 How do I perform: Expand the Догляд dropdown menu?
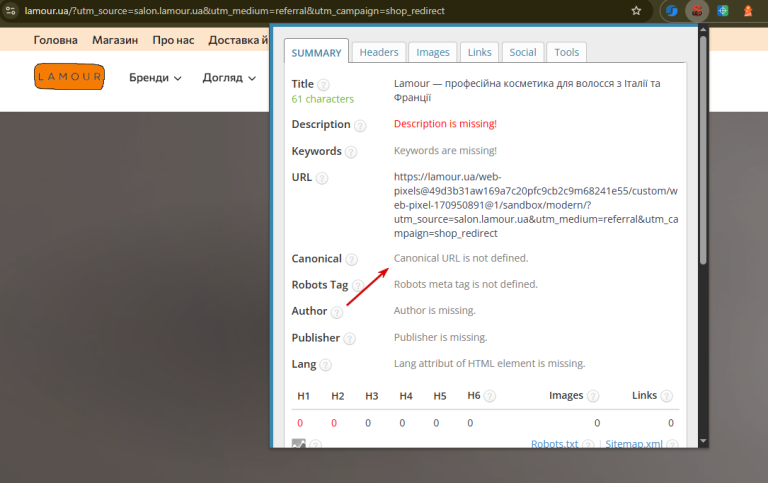229,78
